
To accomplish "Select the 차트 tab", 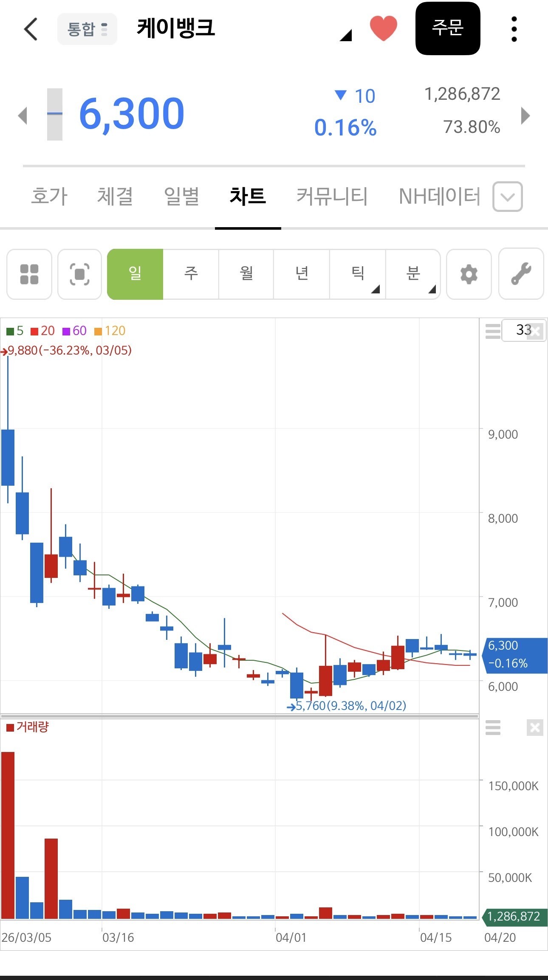I will pos(248,196).
